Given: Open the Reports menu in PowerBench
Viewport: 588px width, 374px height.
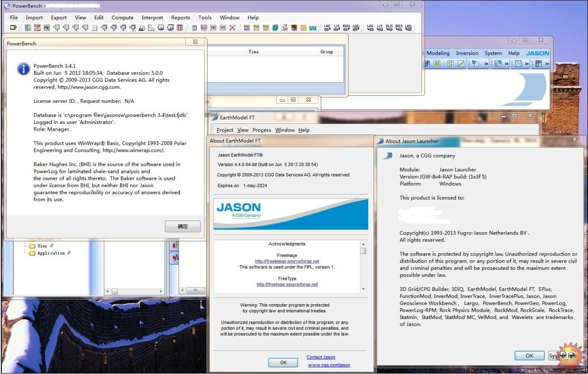Looking at the screenshot, I should coord(181,17).
